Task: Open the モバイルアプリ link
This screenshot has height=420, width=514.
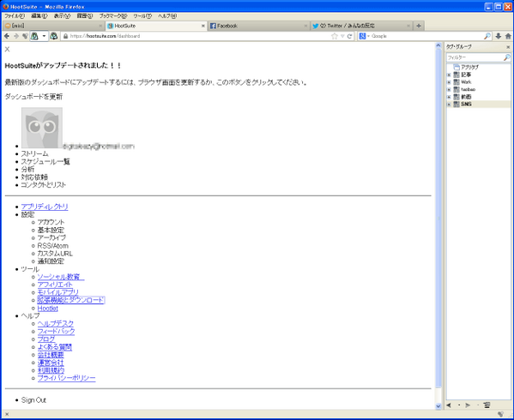Action: pos(58,292)
